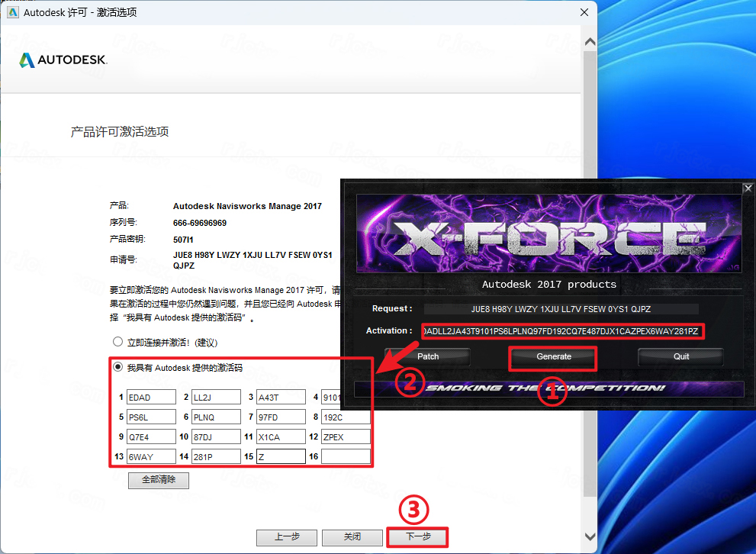This screenshot has width=756, height=554.
Task: Close the X-Force window with its X
Action: click(x=748, y=188)
